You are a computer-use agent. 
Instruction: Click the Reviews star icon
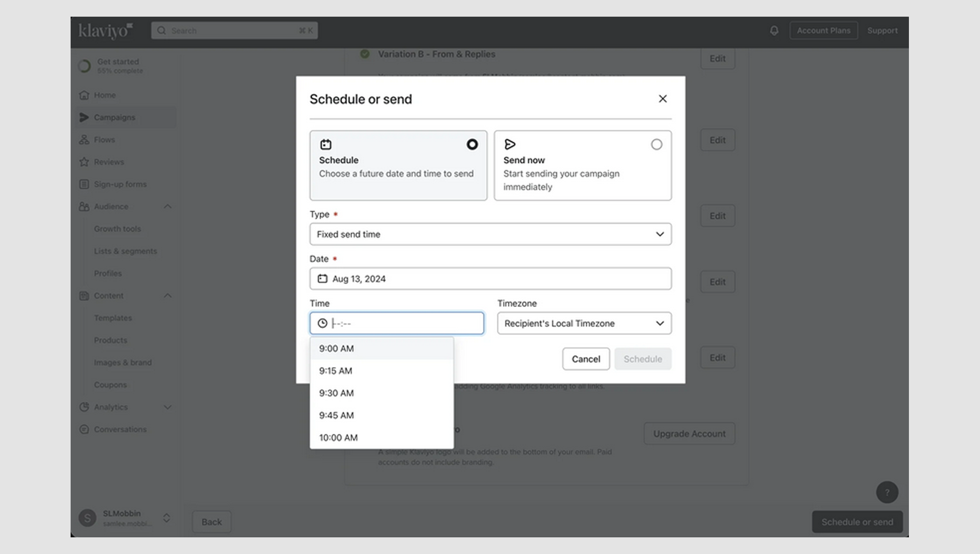tap(84, 162)
